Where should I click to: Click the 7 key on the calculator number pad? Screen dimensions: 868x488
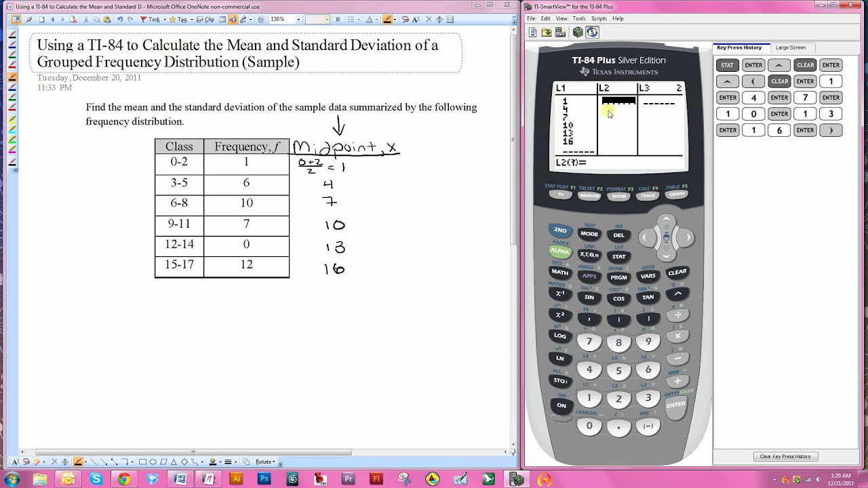pyautogui.click(x=589, y=342)
